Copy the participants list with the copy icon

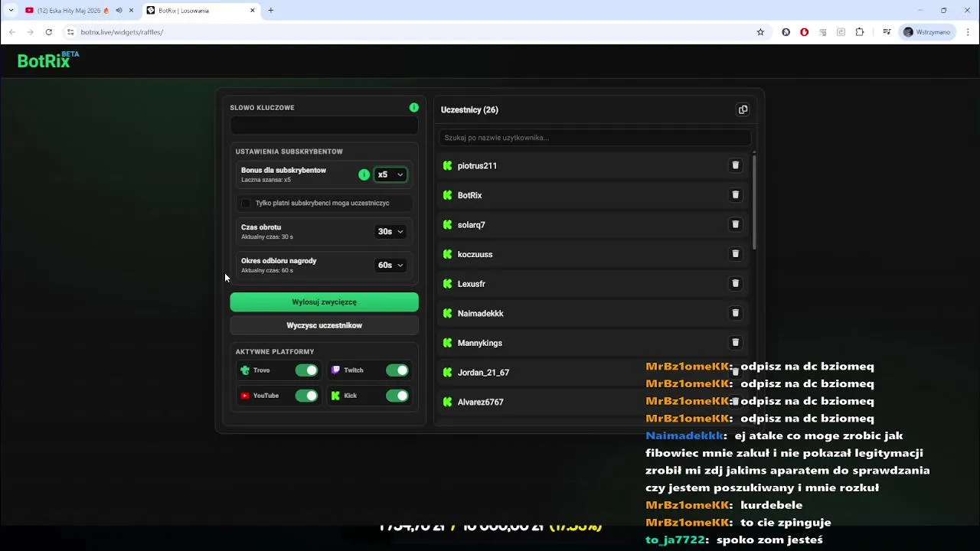click(743, 109)
